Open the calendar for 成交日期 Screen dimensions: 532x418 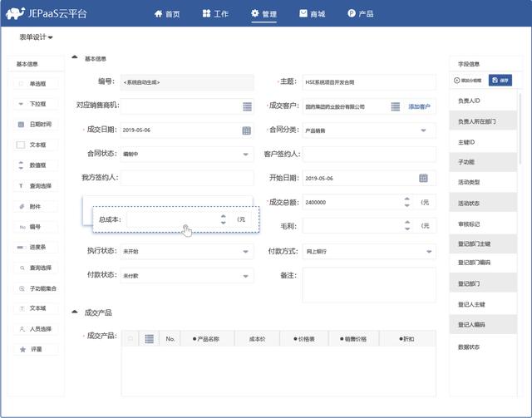click(x=247, y=130)
